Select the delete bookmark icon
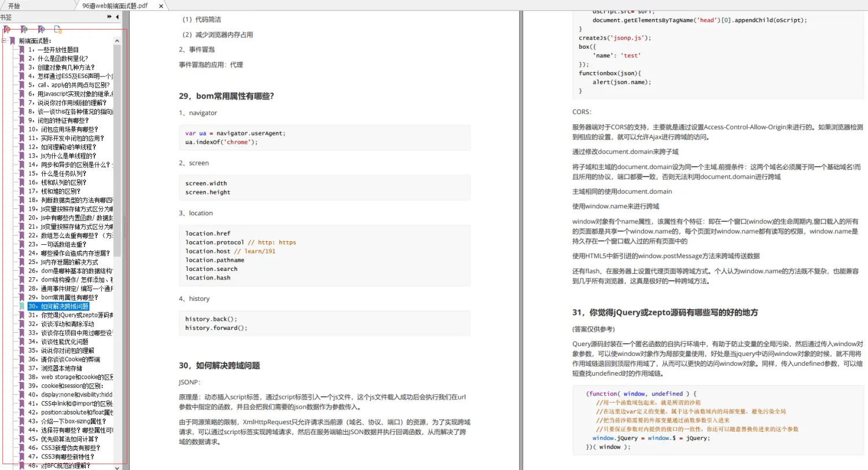Image resolution: width=868 pixels, height=470 pixels. click(x=6, y=29)
